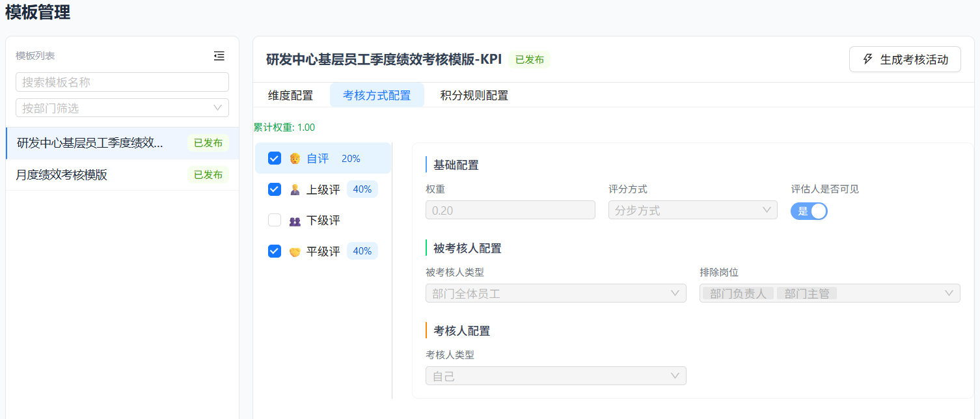This screenshot has height=419, width=980.
Task: Open the 考核人类型 自己 dropdown
Action: pyautogui.click(x=556, y=376)
